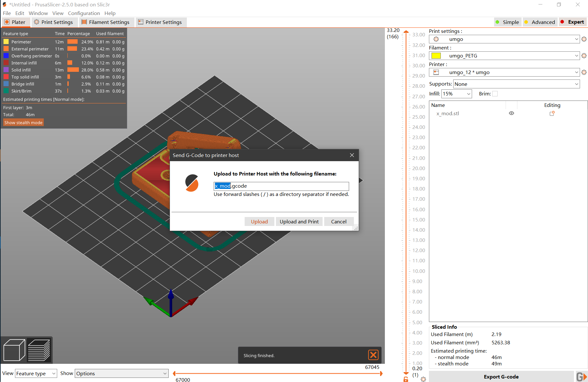Click the lock icon near the layer slider

406,379
